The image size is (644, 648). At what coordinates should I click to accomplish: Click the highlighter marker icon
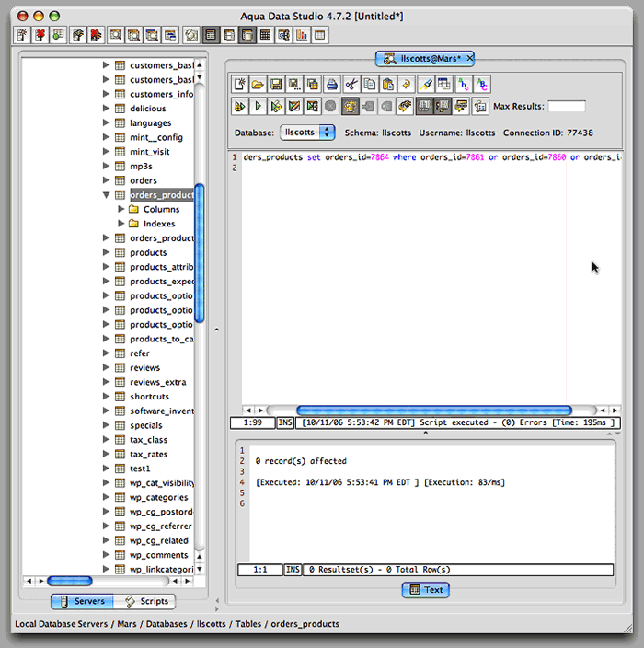[425, 85]
